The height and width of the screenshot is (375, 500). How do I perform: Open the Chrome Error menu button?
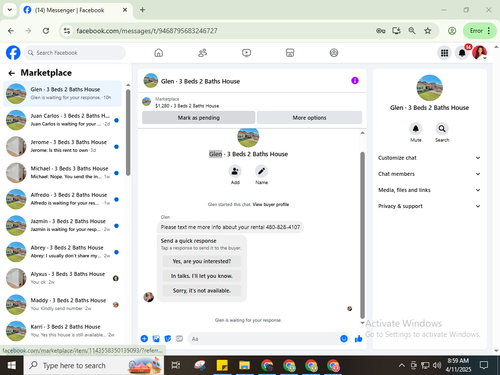click(x=480, y=31)
